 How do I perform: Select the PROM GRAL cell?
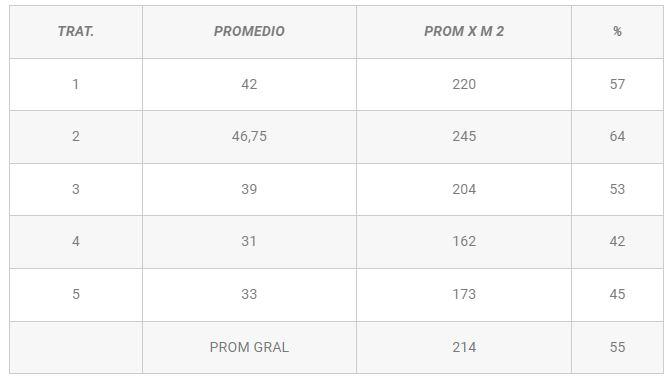[x=249, y=347]
